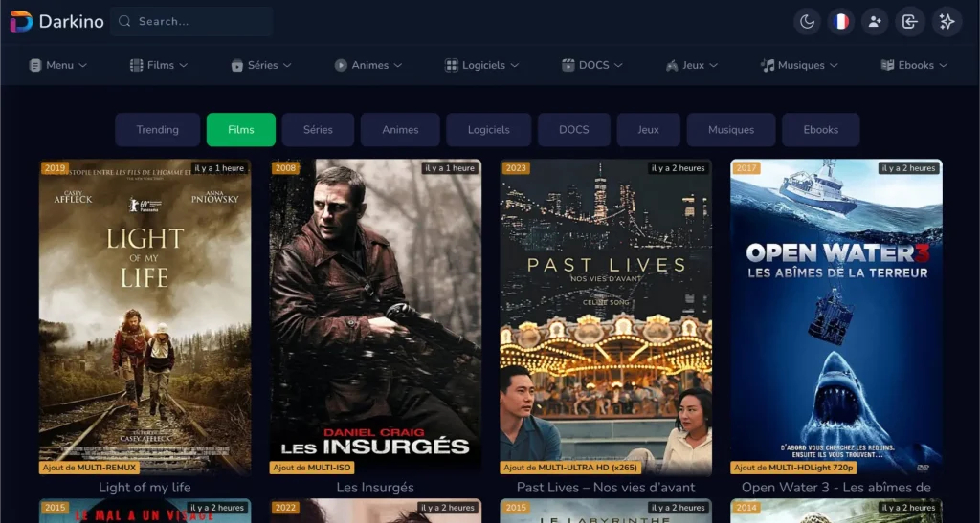The height and width of the screenshot is (523, 980).
Task: Click Open Water 3 - Les abîmes title
Action: 836,488
